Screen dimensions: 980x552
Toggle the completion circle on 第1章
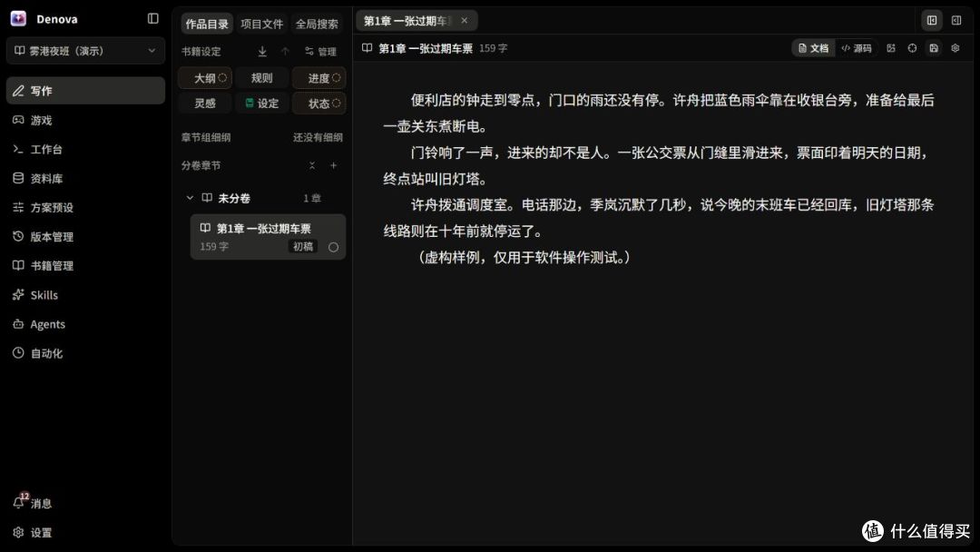333,247
